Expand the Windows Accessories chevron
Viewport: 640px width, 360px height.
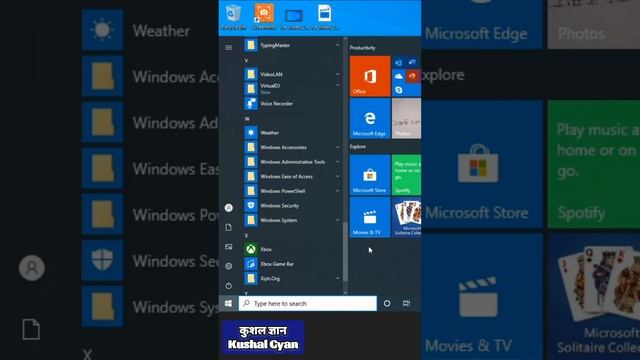click(338, 147)
